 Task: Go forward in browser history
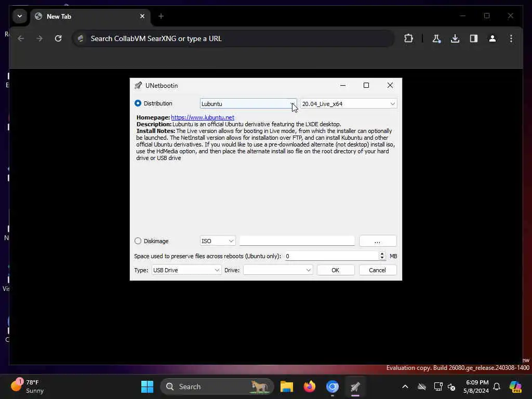[x=39, y=38]
